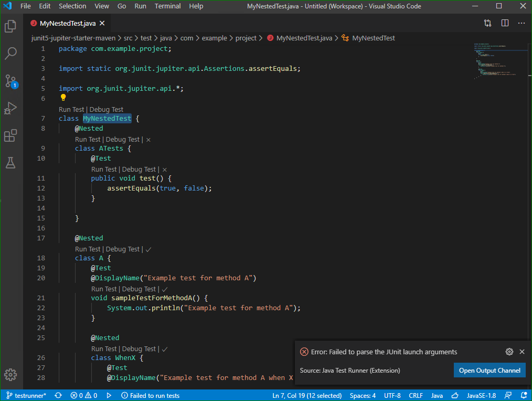Image resolution: width=532 pixels, height=401 pixels.
Task: Click passed checkmark above class A
Action: coord(148,249)
